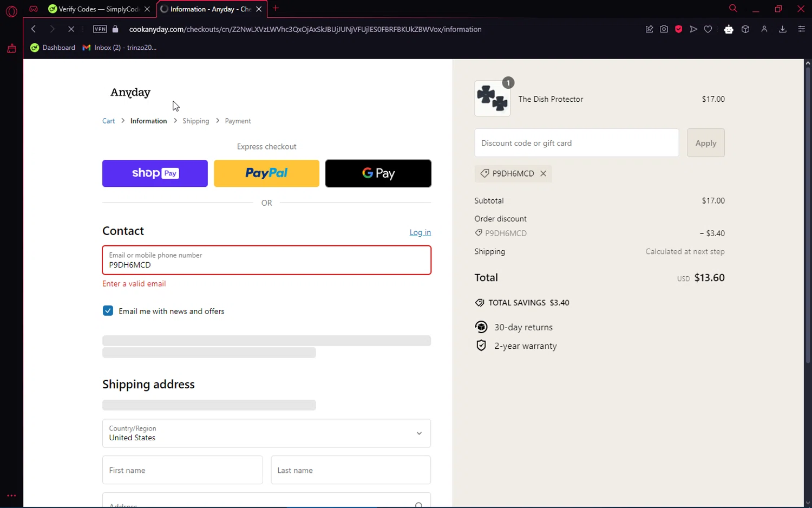
Task: Click the Total amount $13.60
Action: (x=709, y=278)
